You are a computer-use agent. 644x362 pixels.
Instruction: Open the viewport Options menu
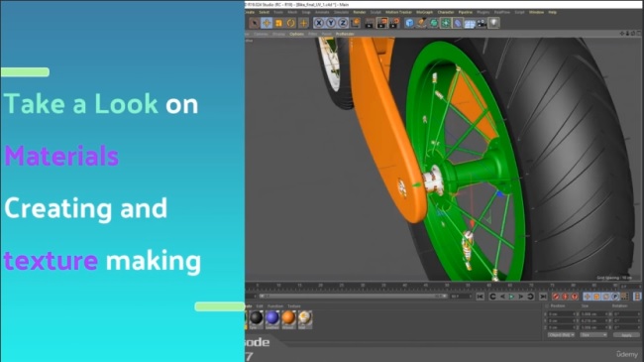(x=296, y=34)
